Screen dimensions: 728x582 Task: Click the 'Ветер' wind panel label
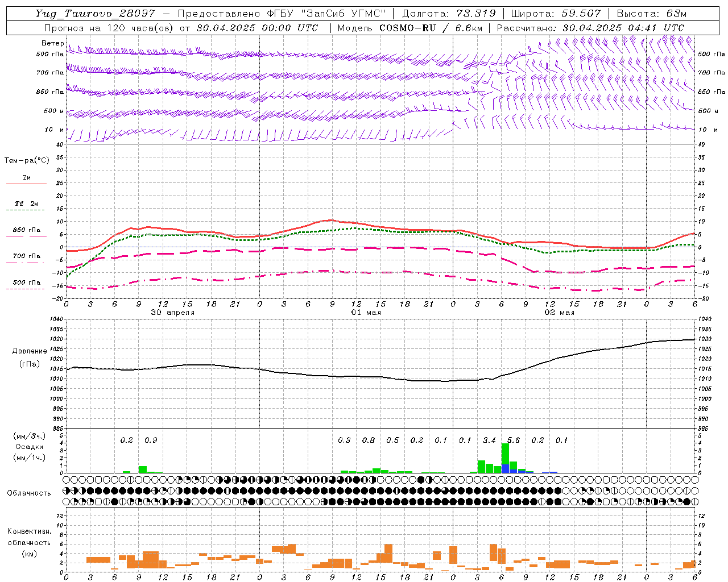pos(52,43)
